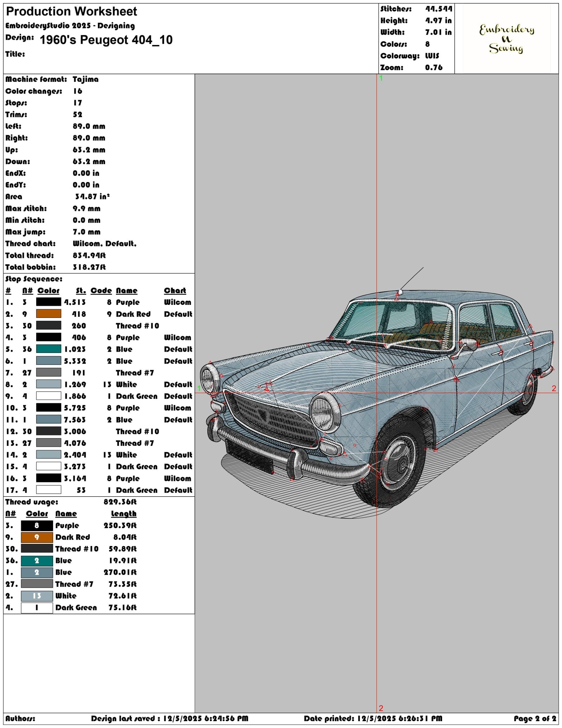Image resolution: width=562 pixels, height=728 pixels.
Task: Select the Area value 34.87 in²
Action: point(92,196)
